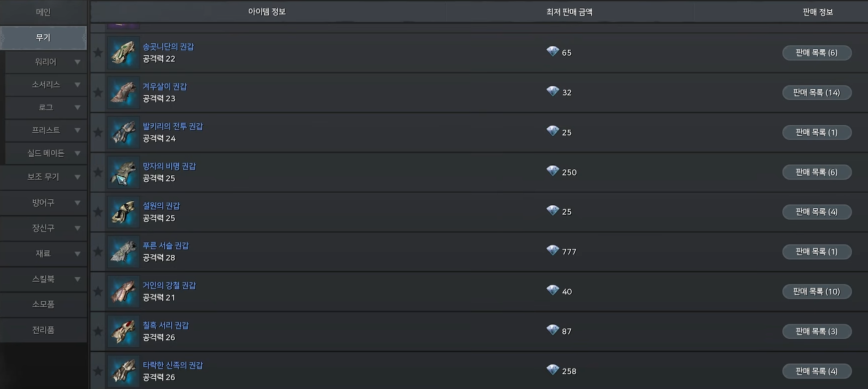Screen dimensions: 868x389
Task: Open the 소모품 category
Action: (x=44, y=304)
